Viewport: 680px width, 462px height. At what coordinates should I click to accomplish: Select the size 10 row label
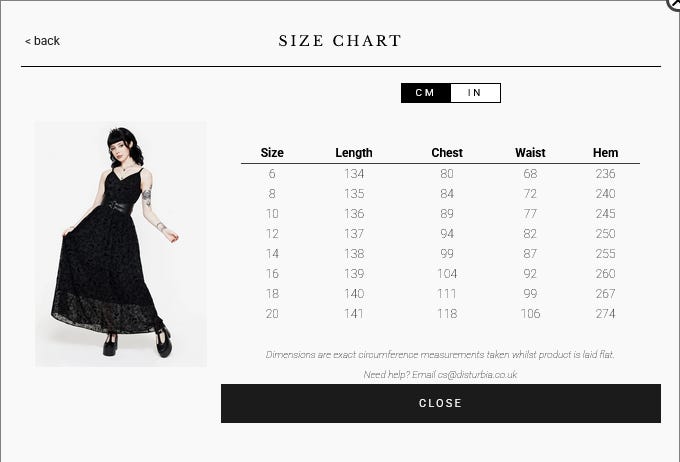coord(272,214)
